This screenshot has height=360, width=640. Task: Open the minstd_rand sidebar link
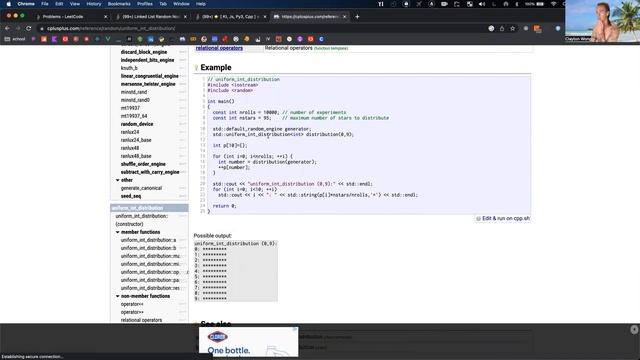tap(134, 92)
